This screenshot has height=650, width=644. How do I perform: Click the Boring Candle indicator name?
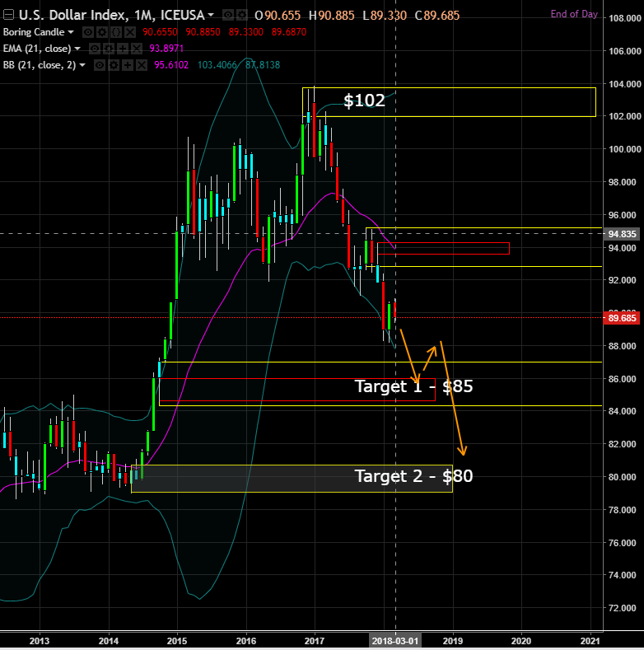(34, 32)
